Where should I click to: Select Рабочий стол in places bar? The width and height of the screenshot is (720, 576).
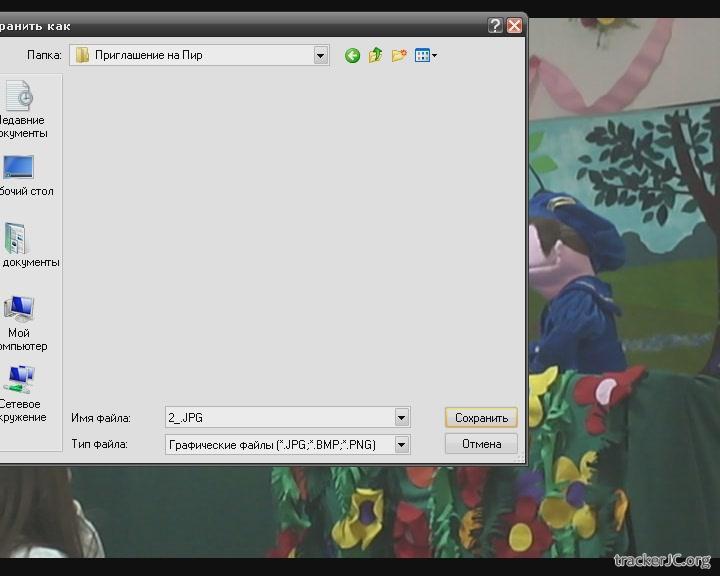[x=20, y=174]
